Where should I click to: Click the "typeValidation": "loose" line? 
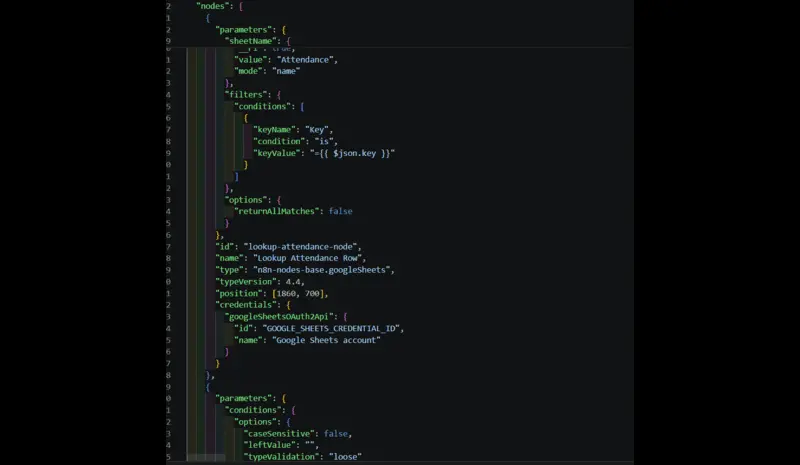click(303, 457)
